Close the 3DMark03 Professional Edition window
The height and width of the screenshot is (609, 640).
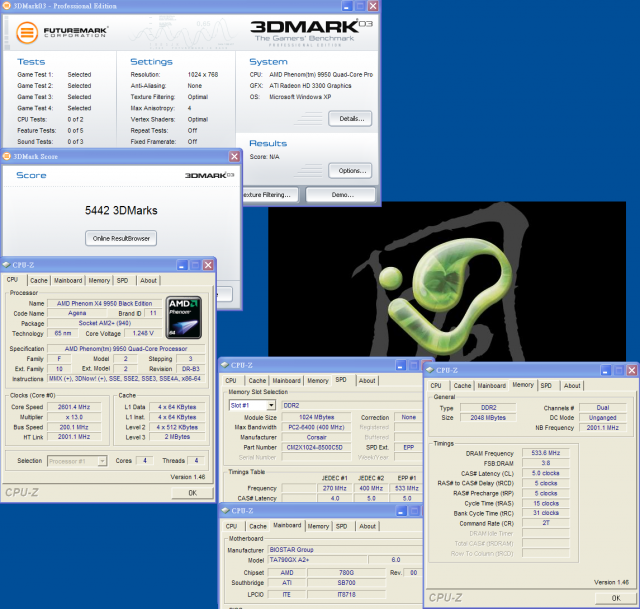click(x=373, y=6)
